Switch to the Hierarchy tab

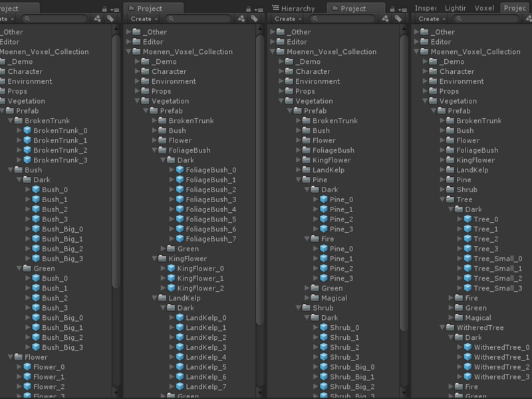(294, 9)
